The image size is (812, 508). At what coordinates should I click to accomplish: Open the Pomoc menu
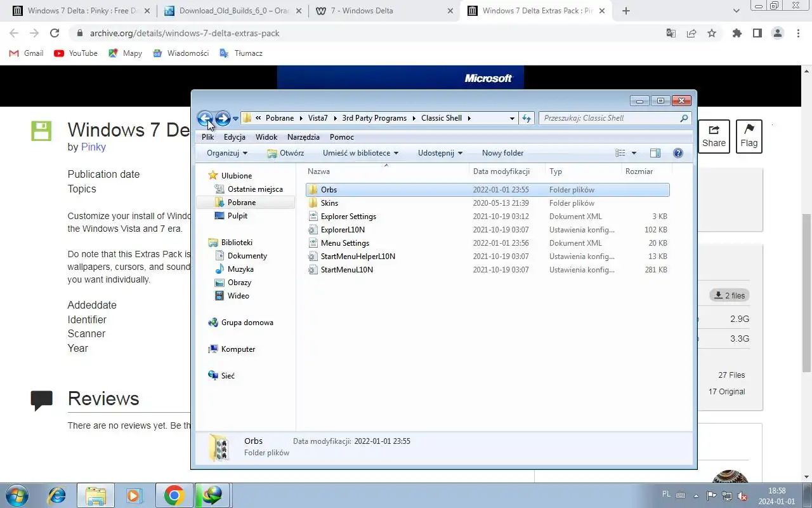[342, 137]
